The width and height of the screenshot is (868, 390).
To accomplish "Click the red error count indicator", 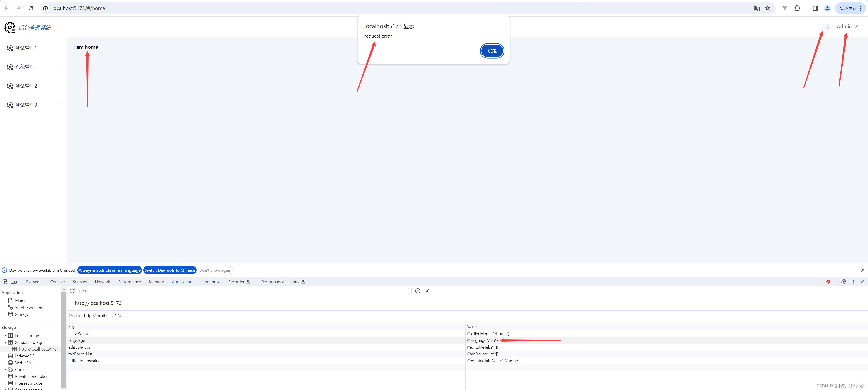I will (x=830, y=282).
